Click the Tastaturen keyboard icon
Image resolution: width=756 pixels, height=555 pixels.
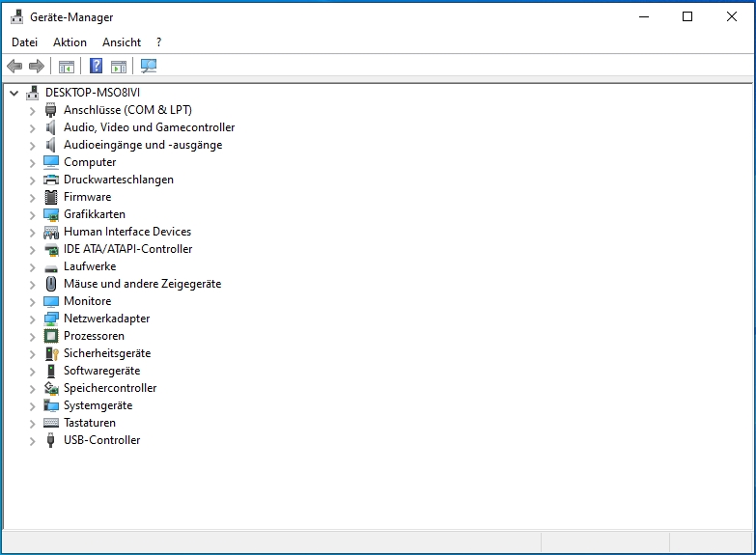click(50, 423)
